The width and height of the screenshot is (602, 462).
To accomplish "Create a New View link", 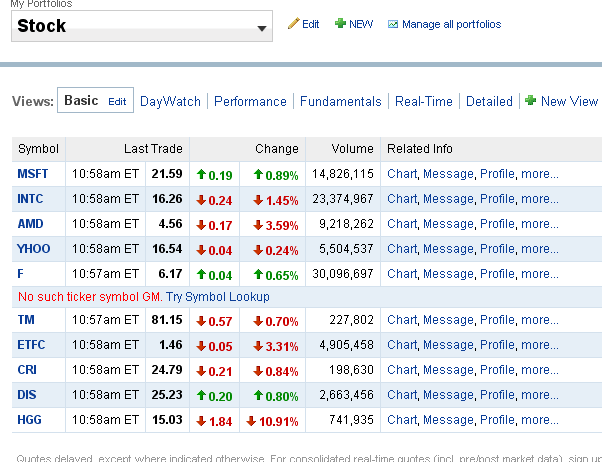I will (x=569, y=101).
